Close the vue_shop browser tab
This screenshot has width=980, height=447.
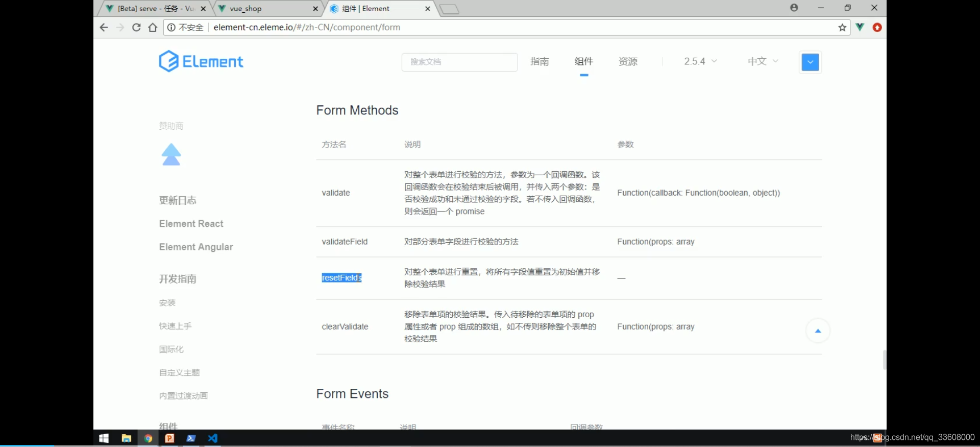pyautogui.click(x=315, y=9)
